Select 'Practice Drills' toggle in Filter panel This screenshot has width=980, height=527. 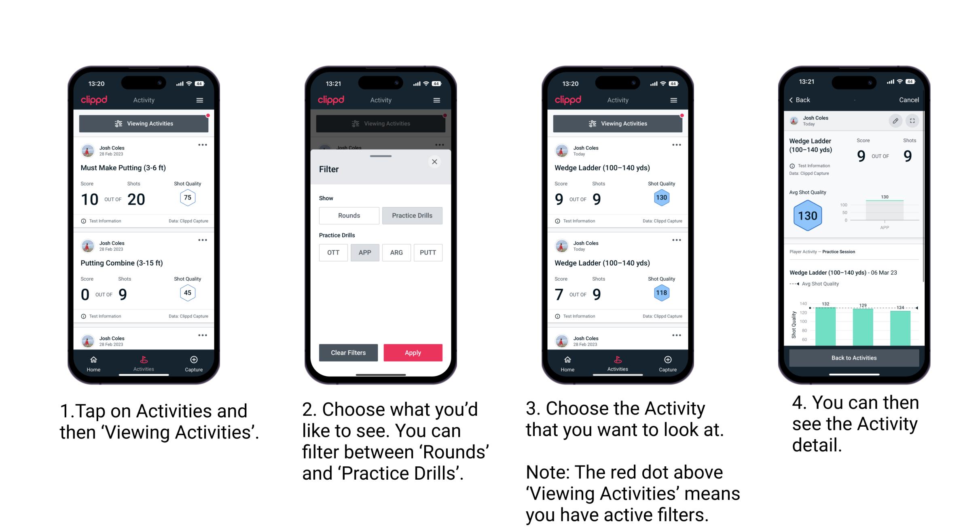click(x=412, y=216)
